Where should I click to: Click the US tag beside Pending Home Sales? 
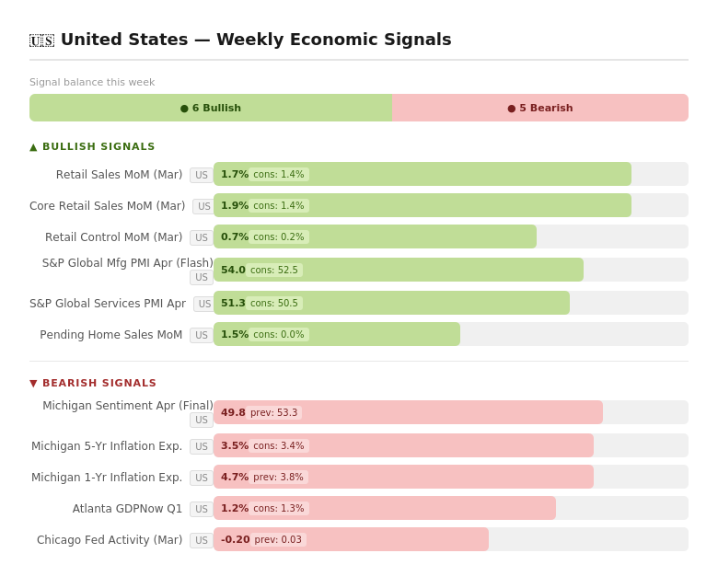point(202,335)
